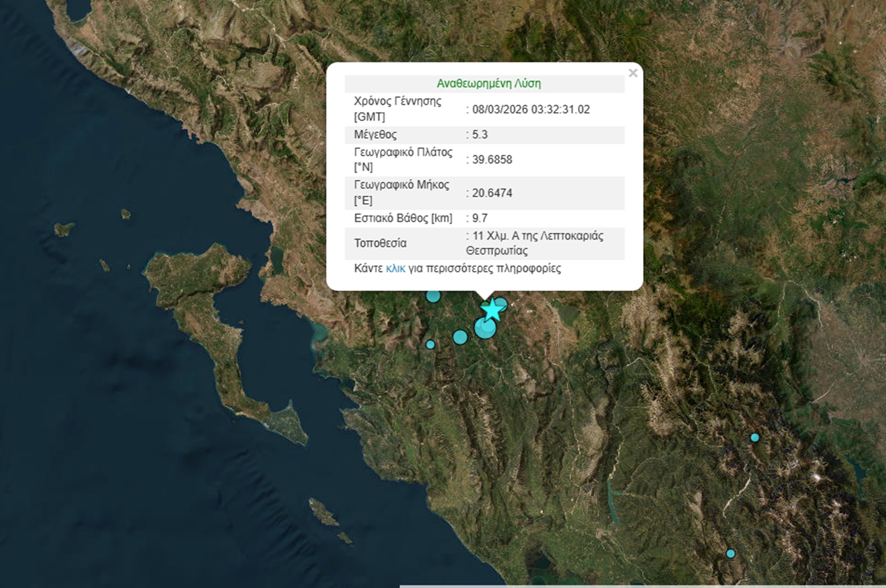This screenshot has width=886, height=588.
Task: Click the longitude value 20.6474
Action: click(x=492, y=193)
